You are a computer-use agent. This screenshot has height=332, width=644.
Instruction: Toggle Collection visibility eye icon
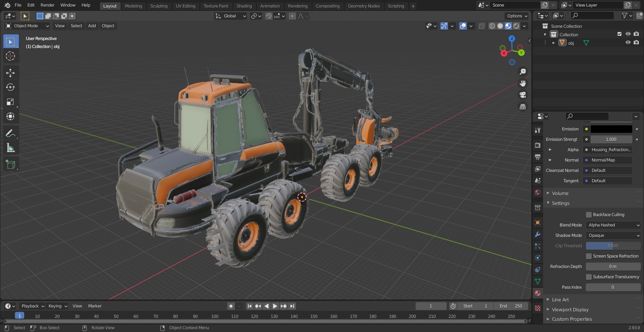pos(628,34)
